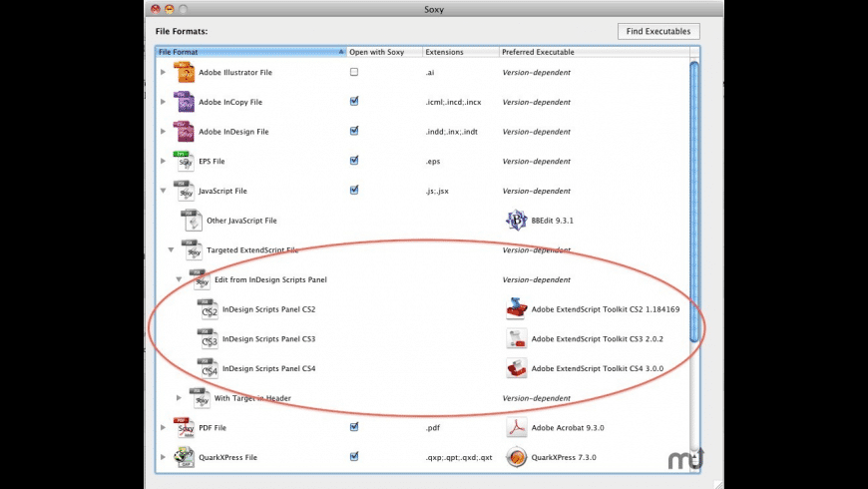Select the InDesign Scripts Panel CS3 label
The height and width of the screenshot is (489, 868).
269,339
